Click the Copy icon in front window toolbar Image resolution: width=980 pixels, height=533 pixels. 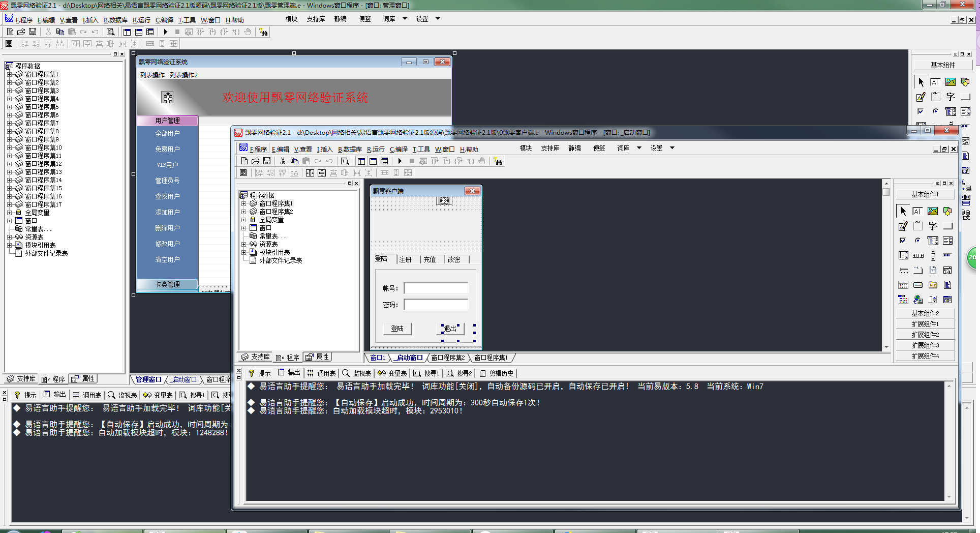click(294, 161)
